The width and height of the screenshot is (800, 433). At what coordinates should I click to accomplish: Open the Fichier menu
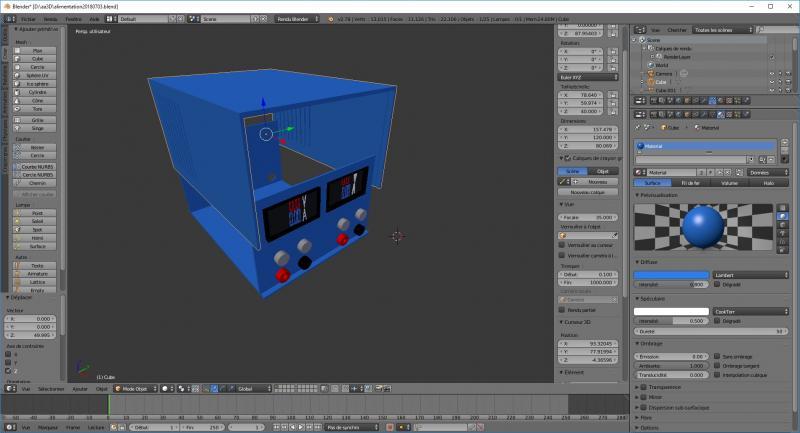coord(26,19)
